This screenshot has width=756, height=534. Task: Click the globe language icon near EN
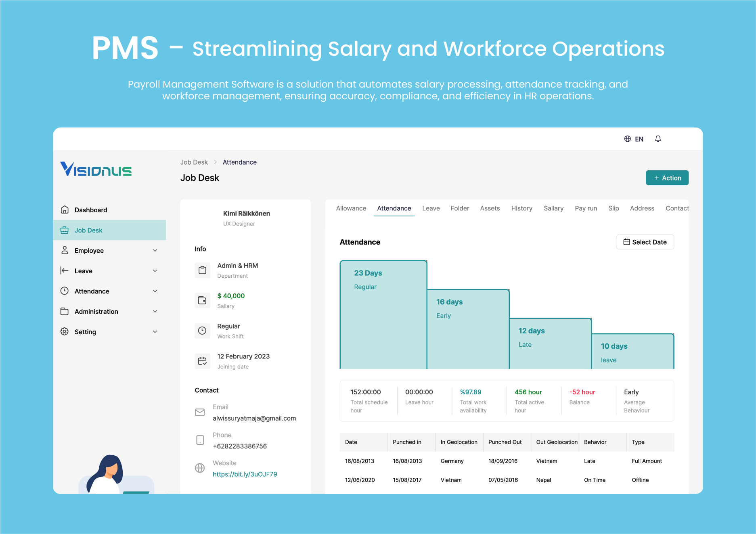coord(628,138)
